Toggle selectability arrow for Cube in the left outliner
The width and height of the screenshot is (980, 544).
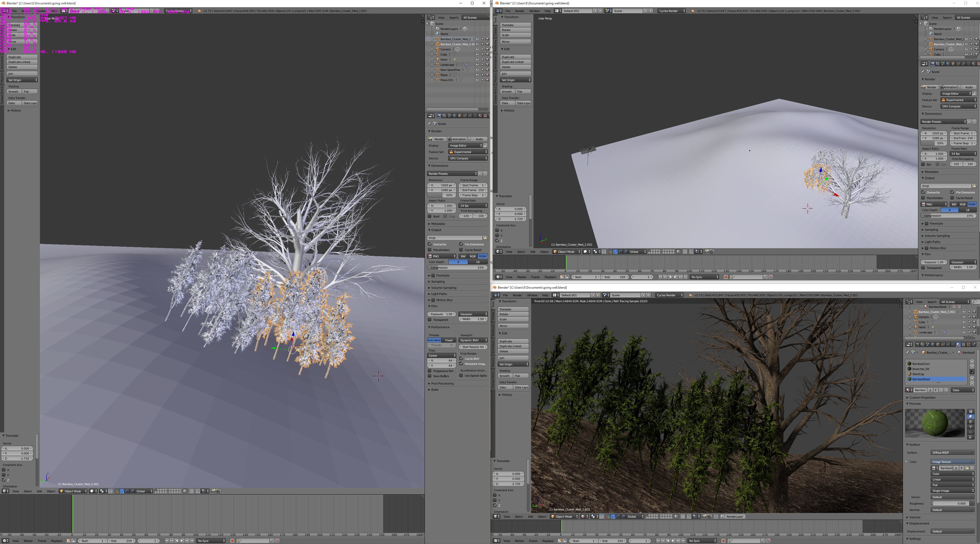pos(482,55)
